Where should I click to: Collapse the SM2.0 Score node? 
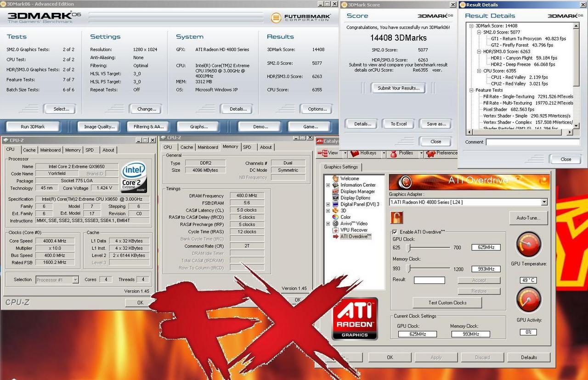[x=479, y=33]
